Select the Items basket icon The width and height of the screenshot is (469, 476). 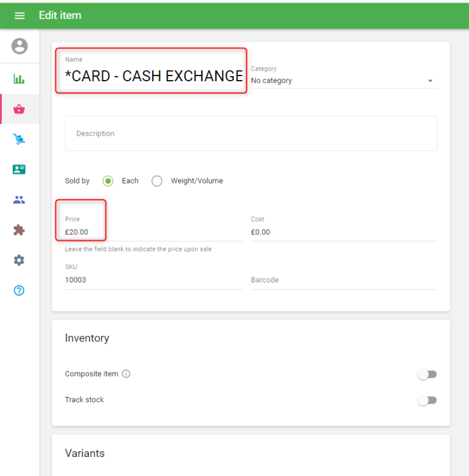pyautogui.click(x=19, y=109)
